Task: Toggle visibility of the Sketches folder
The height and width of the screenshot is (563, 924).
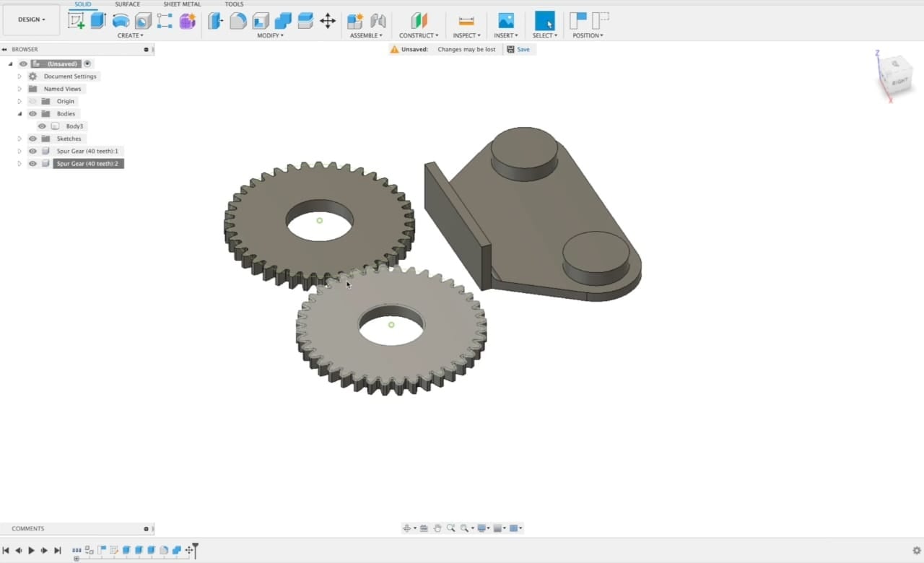Action: pyautogui.click(x=32, y=139)
